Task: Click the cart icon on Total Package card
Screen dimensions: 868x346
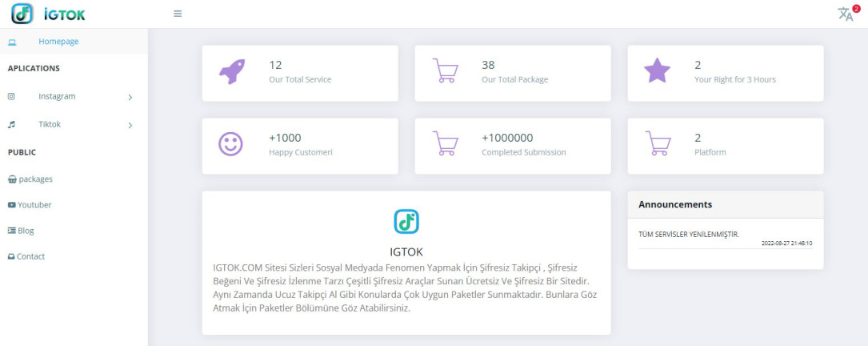Action: pos(445,71)
